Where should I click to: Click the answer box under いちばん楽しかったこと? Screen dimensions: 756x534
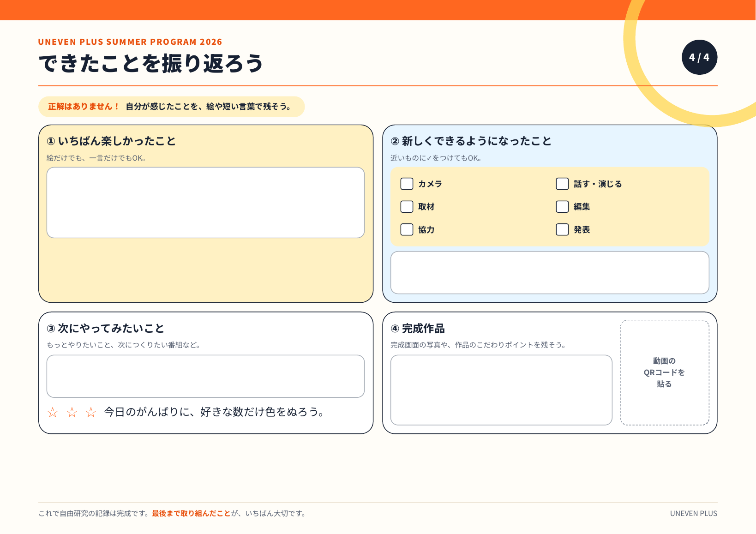point(205,203)
